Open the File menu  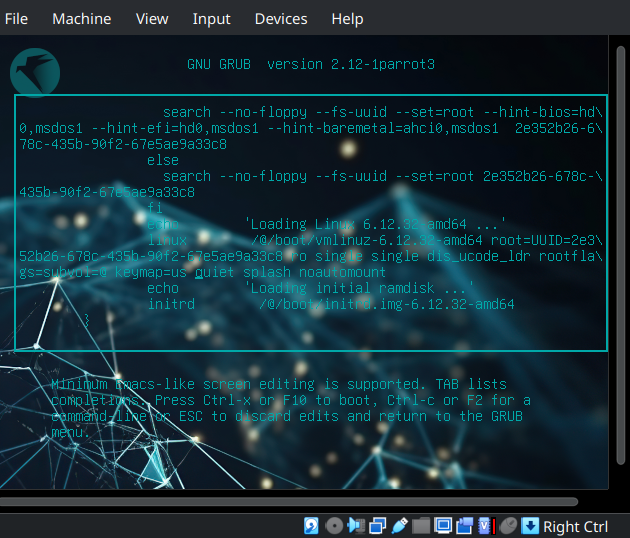tap(16, 19)
